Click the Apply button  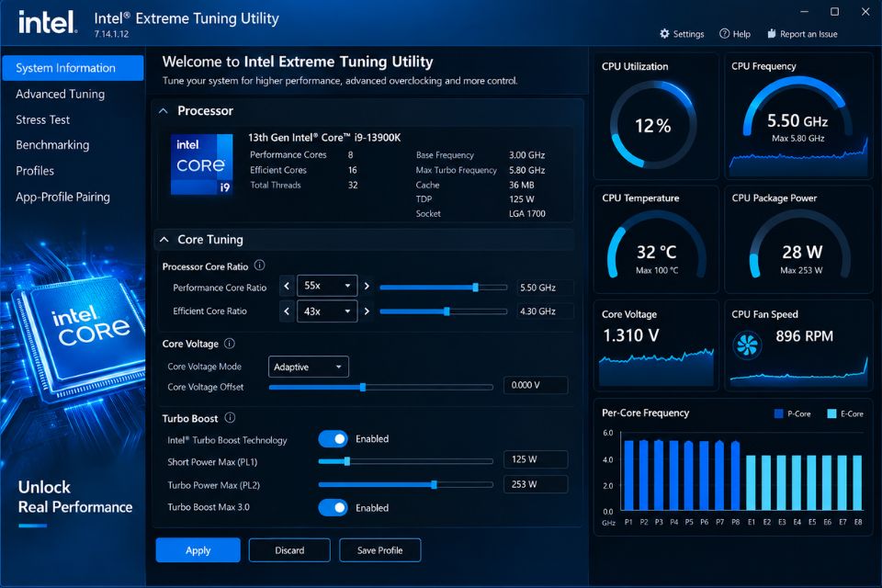[x=198, y=549]
